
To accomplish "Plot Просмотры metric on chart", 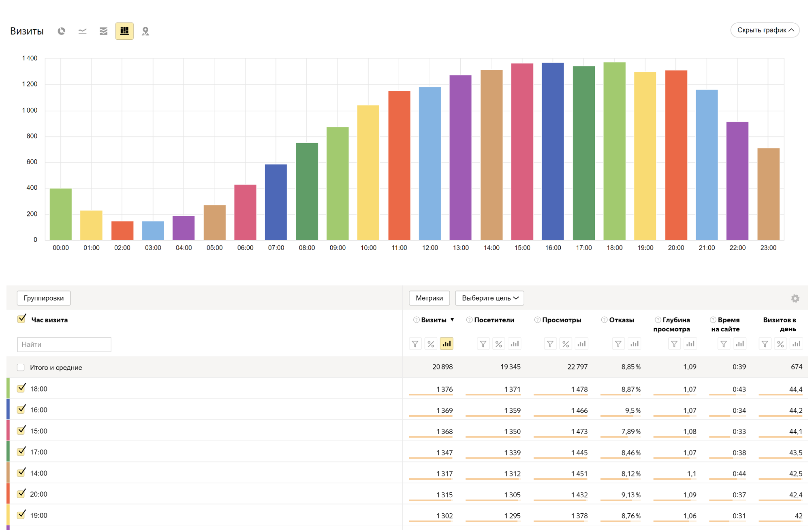I will point(582,344).
